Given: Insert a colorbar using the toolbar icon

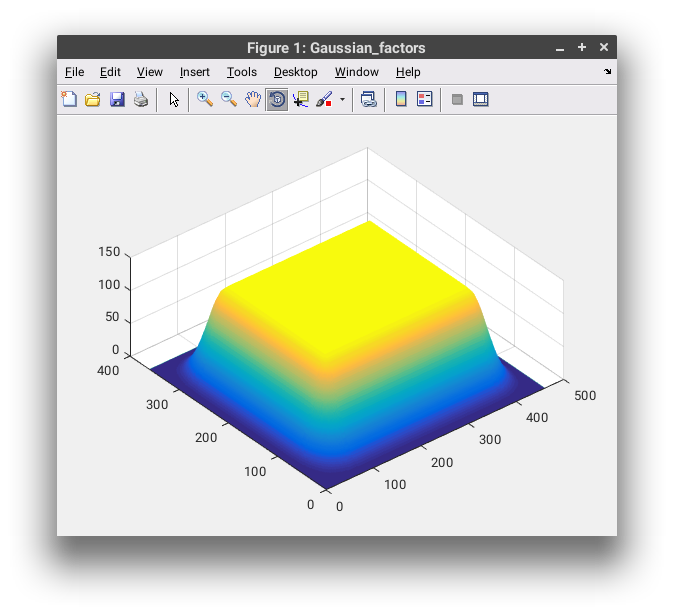Looking at the screenshot, I should click(x=401, y=99).
